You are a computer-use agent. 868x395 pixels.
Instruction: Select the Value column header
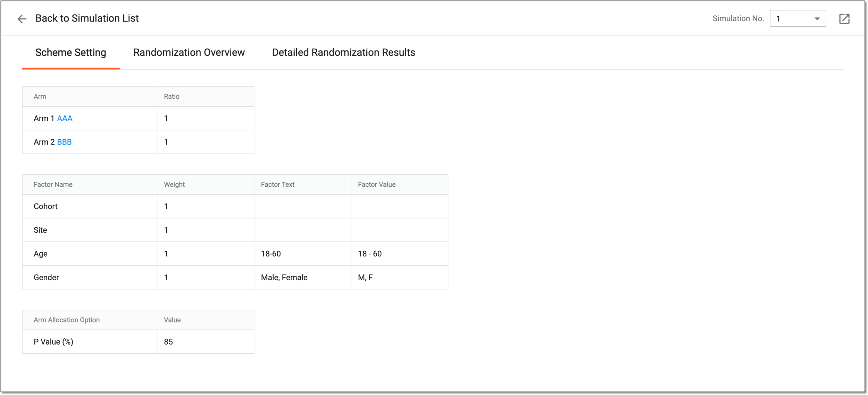click(x=206, y=320)
